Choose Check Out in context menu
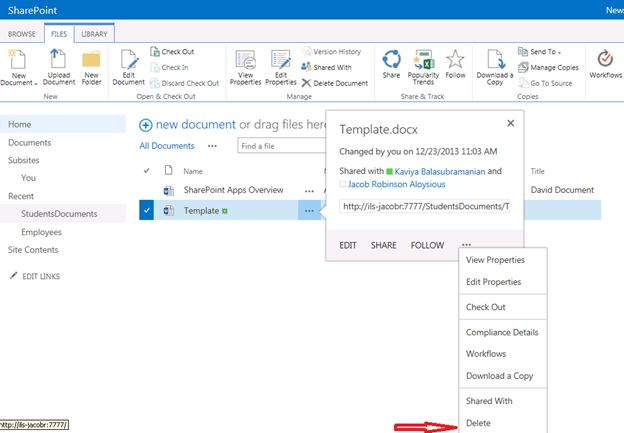 click(x=486, y=307)
